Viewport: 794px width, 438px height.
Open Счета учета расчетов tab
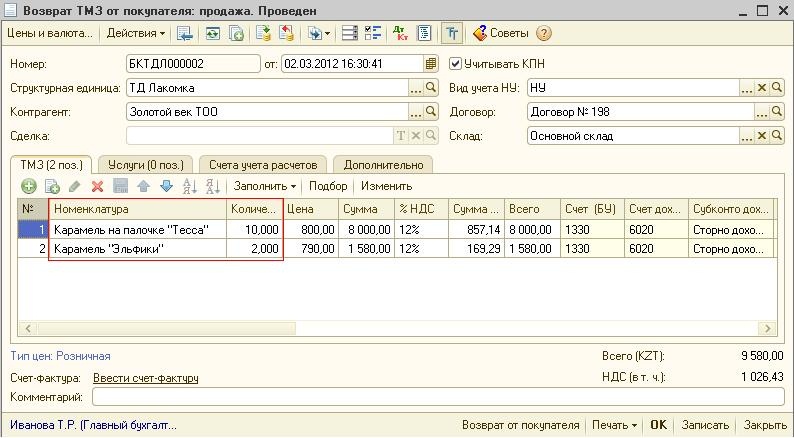pos(263,164)
